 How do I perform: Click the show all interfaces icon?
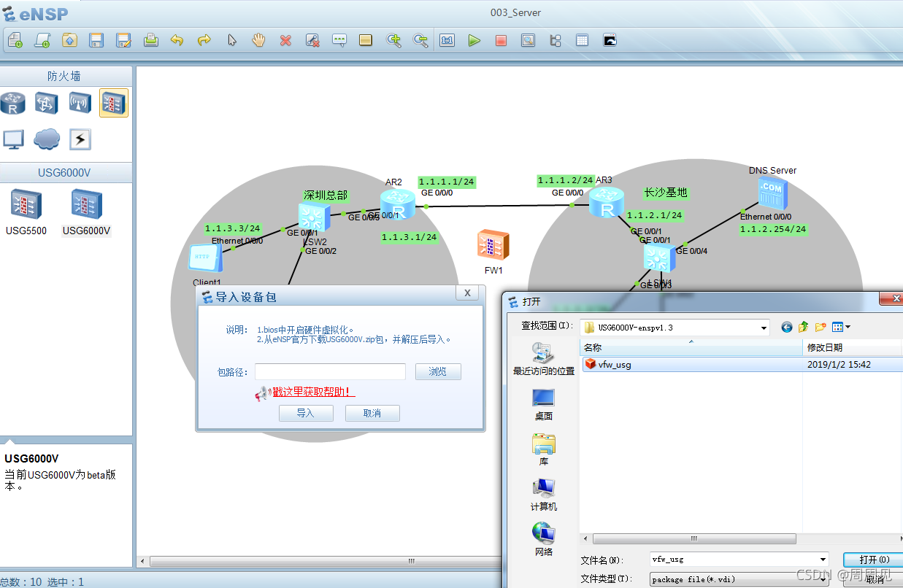(555, 41)
